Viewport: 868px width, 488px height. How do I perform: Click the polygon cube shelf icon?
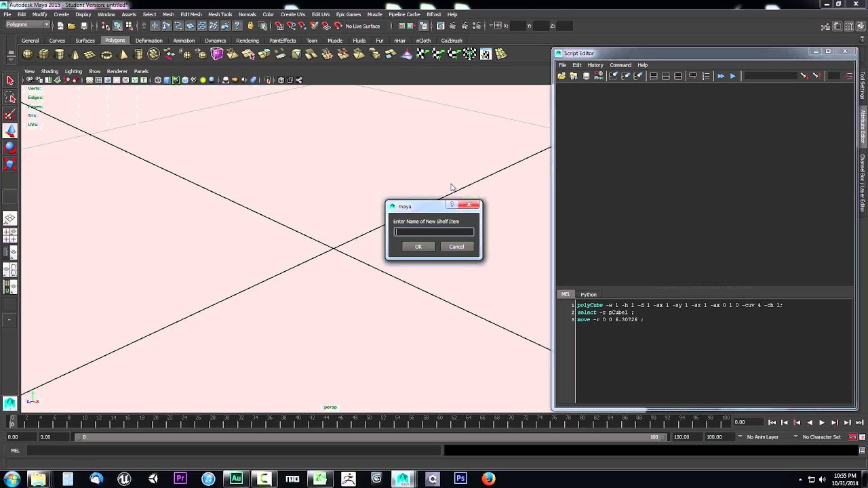coord(44,54)
